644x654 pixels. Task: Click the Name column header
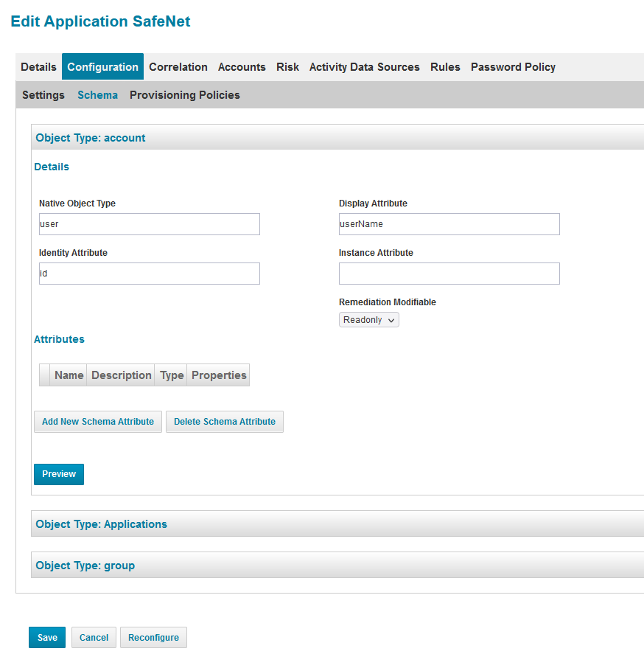point(69,375)
